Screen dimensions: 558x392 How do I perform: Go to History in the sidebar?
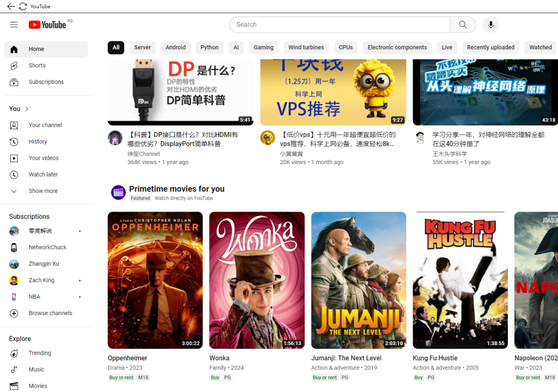coord(38,142)
